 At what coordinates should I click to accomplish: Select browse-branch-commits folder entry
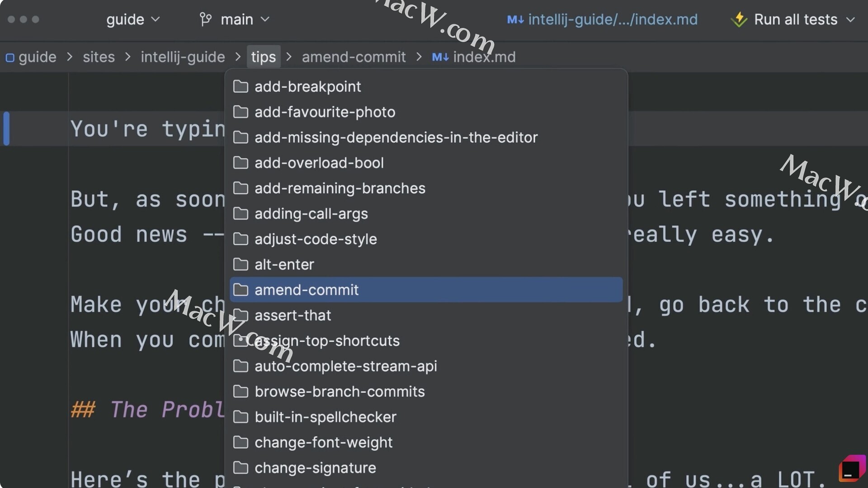click(x=426, y=391)
